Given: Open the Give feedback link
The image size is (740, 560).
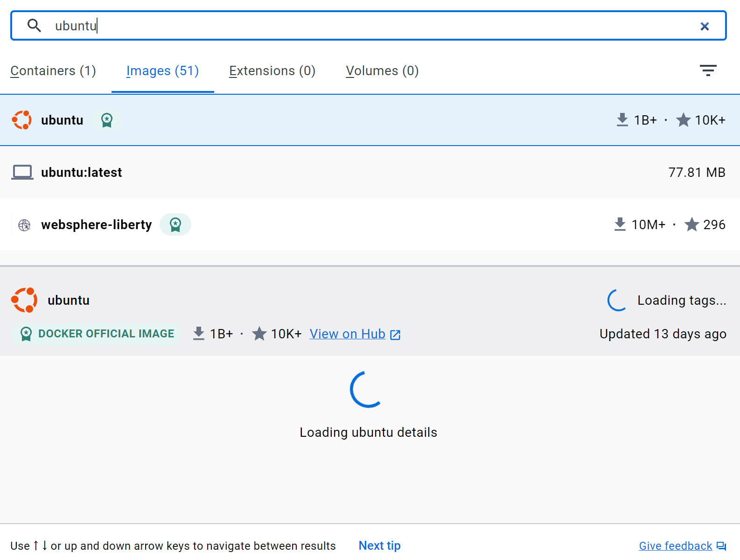Looking at the screenshot, I should 683,546.
